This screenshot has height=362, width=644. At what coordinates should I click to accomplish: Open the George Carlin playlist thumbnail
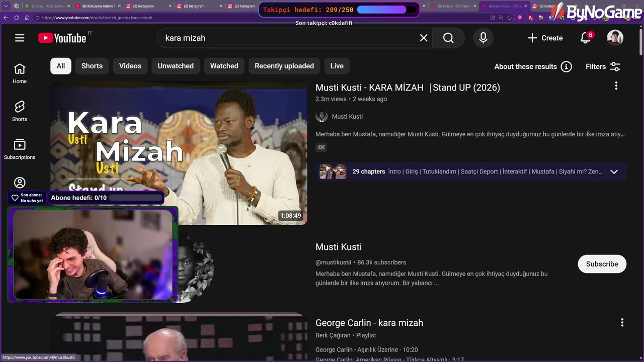[179, 337]
